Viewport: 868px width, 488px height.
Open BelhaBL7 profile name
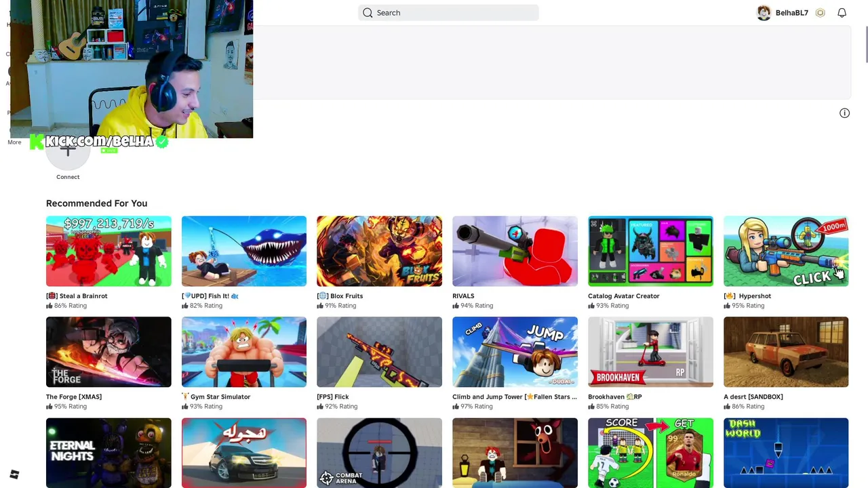(x=792, y=13)
